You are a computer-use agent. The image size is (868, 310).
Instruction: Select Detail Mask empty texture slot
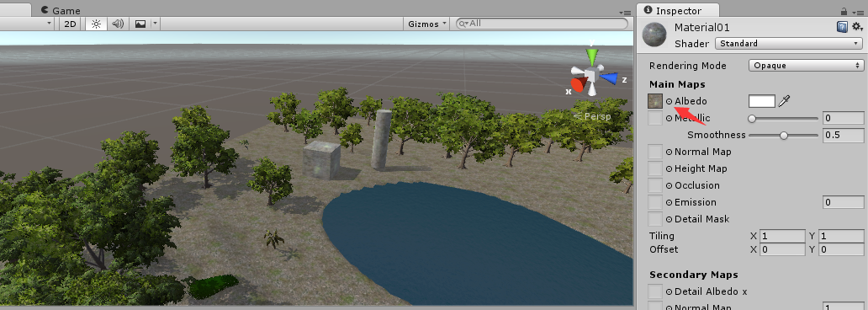[655, 220]
